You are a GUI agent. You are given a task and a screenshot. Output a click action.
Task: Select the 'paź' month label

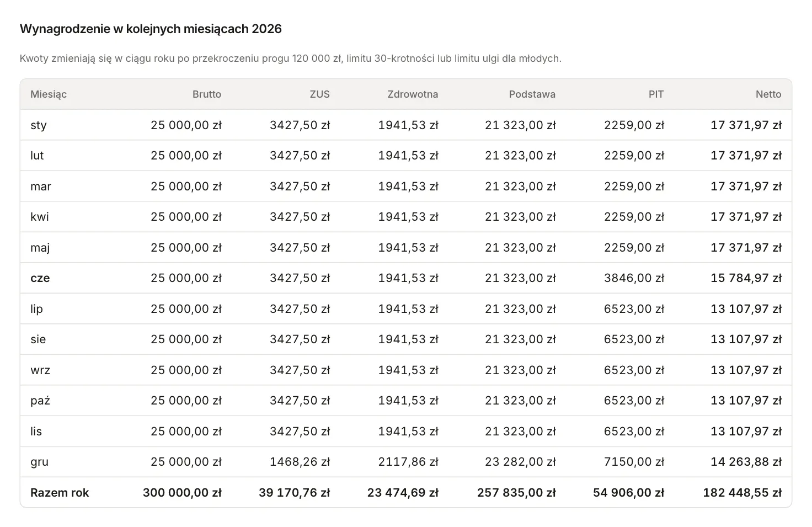click(40, 401)
